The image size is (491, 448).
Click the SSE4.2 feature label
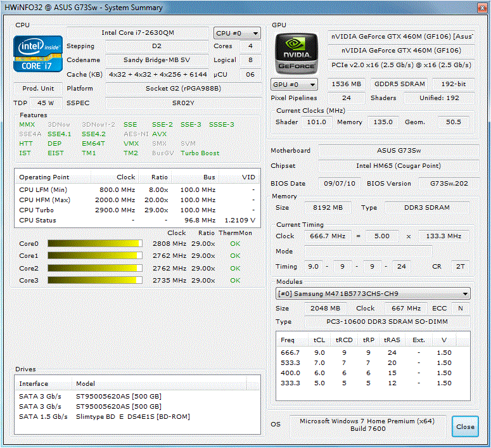click(94, 134)
